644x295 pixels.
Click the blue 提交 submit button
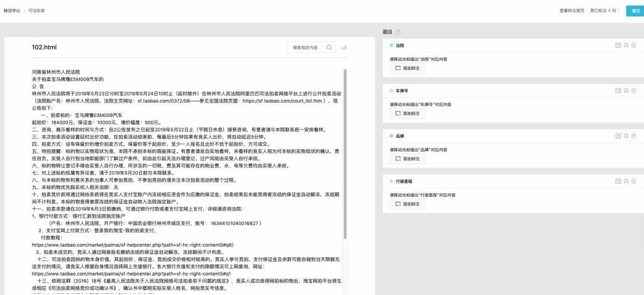(635, 11)
